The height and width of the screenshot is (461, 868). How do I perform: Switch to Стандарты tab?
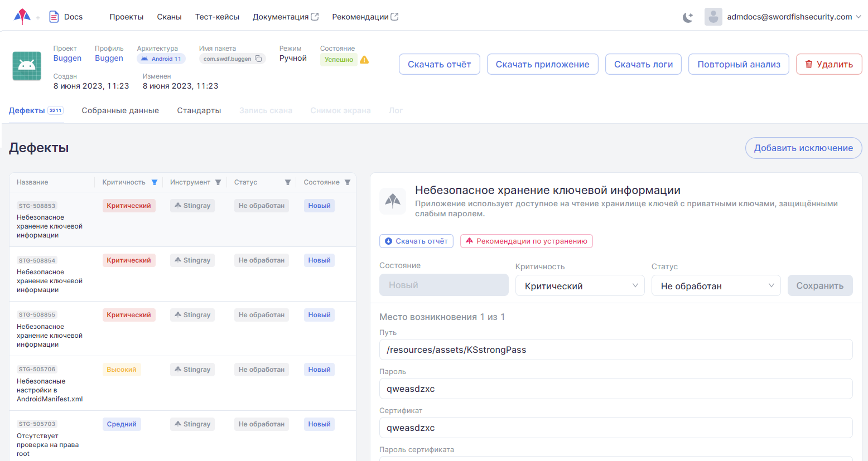[x=199, y=110]
